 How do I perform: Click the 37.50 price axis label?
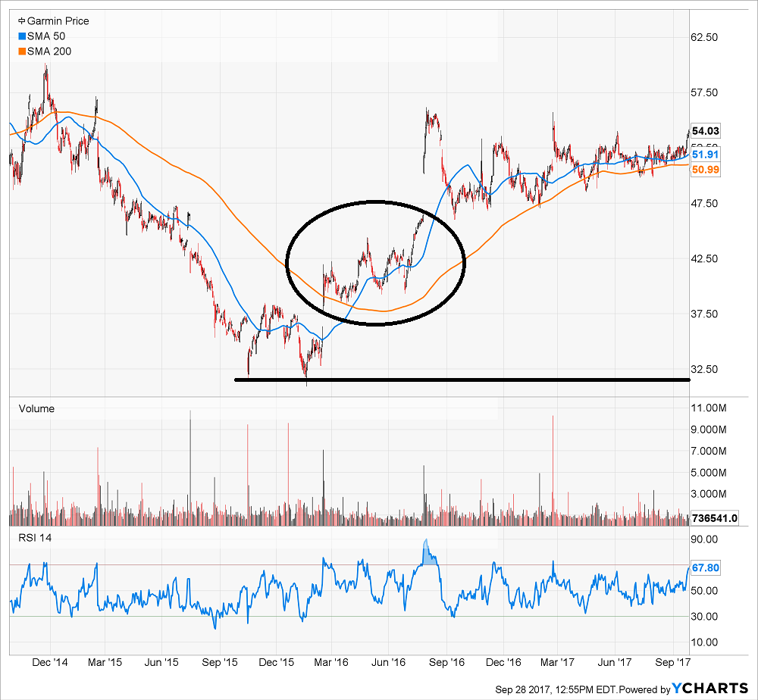point(704,314)
